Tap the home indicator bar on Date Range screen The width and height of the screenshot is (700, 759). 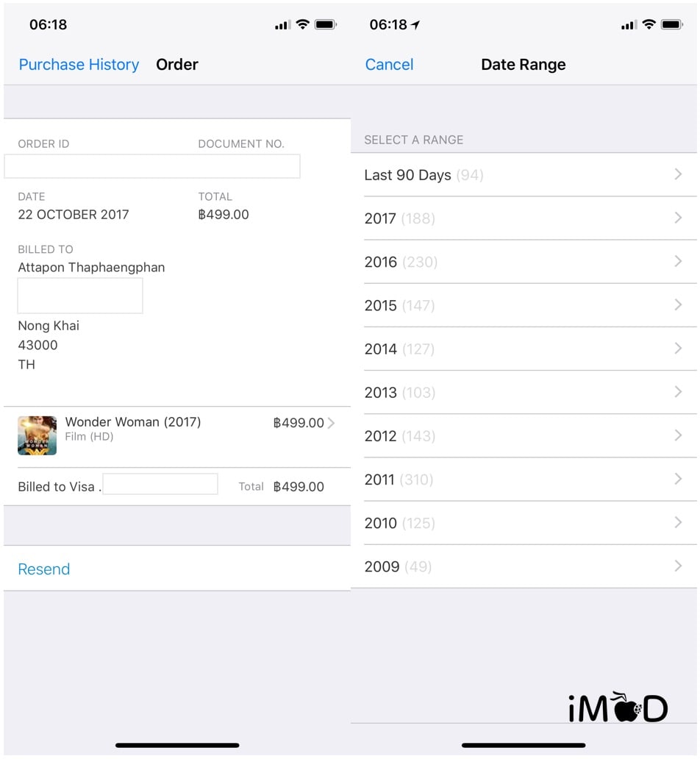pyautogui.click(x=524, y=745)
